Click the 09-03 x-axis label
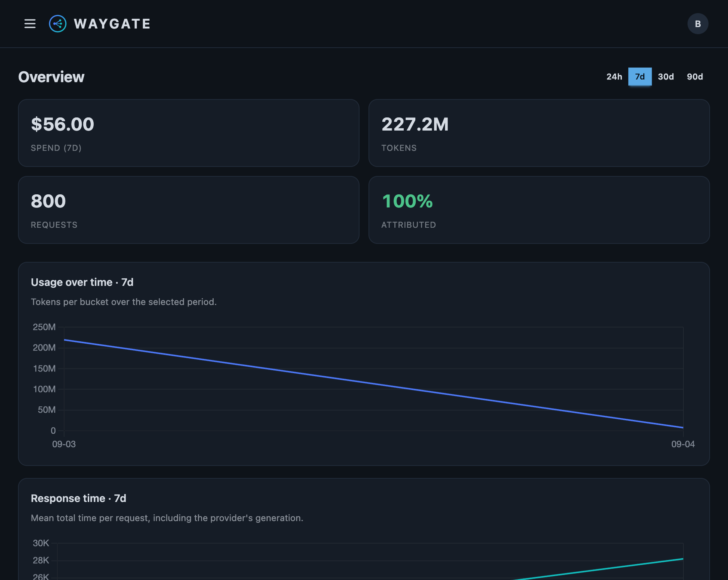The width and height of the screenshot is (728, 580). (64, 444)
